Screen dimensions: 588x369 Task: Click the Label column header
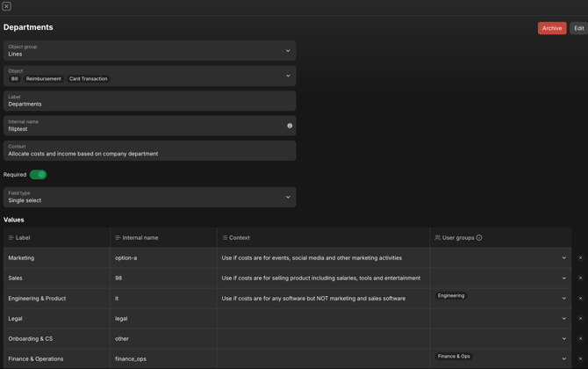[57, 237]
